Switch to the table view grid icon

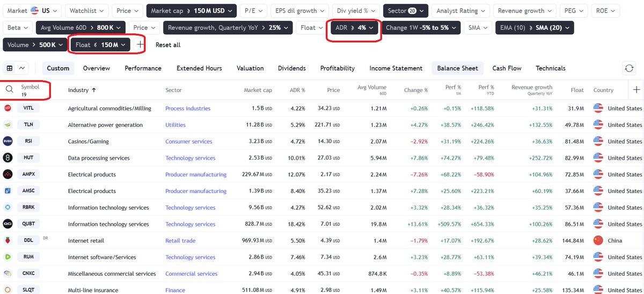click(10, 68)
